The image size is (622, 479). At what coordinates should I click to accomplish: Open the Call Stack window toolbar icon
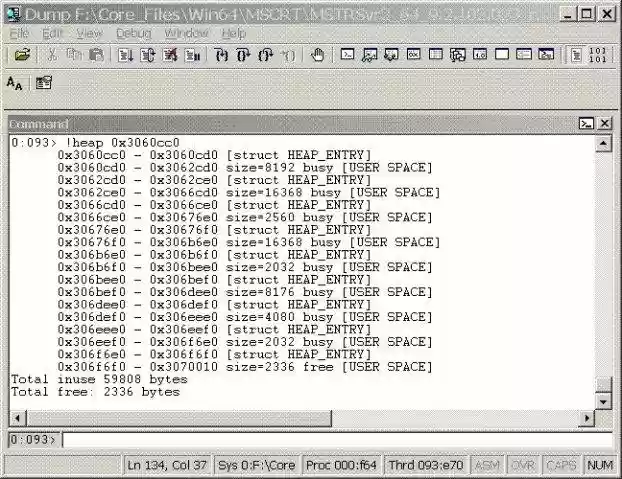[458, 55]
